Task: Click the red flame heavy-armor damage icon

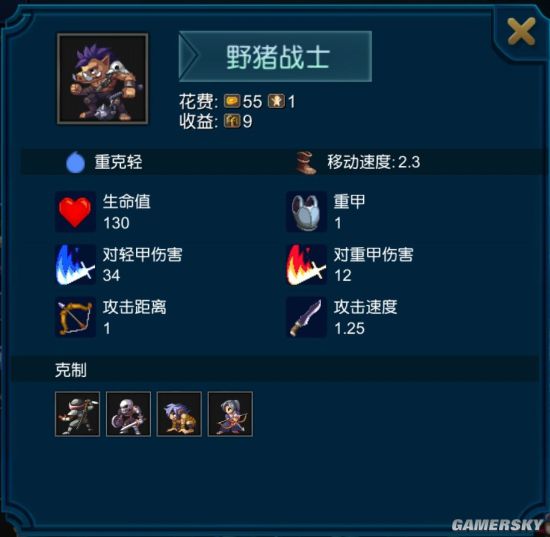Action: click(x=306, y=264)
